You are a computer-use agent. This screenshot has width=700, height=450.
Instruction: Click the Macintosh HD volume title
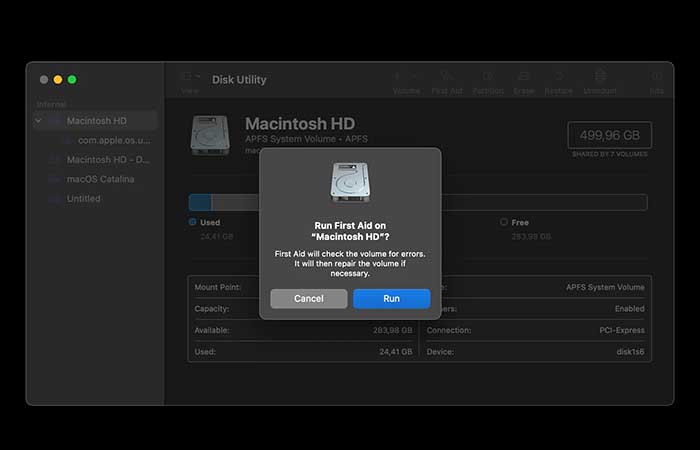[x=300, y=124]
